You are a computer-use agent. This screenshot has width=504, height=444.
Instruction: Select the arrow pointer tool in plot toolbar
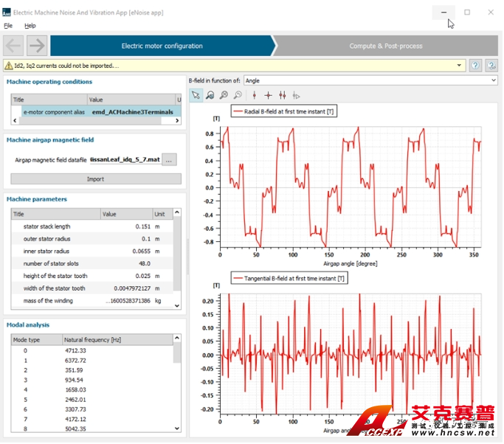(x=196, y=95)
